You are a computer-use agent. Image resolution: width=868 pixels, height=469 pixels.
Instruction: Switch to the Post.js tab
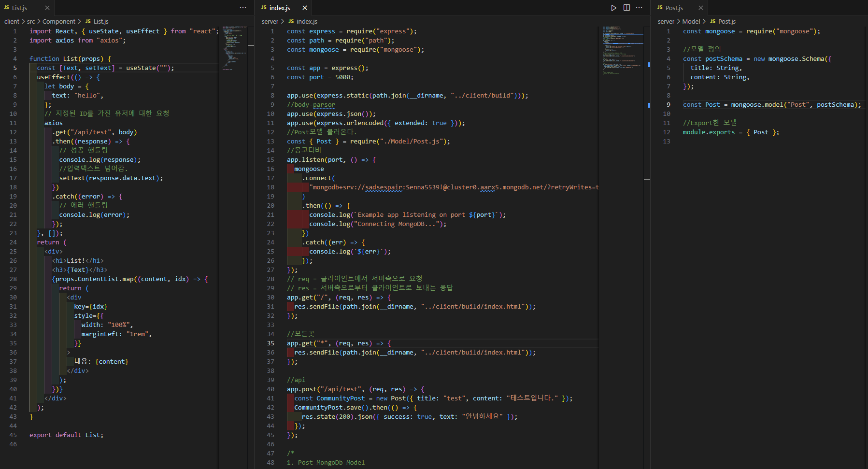pyautogui.click(x=674, y=8)
